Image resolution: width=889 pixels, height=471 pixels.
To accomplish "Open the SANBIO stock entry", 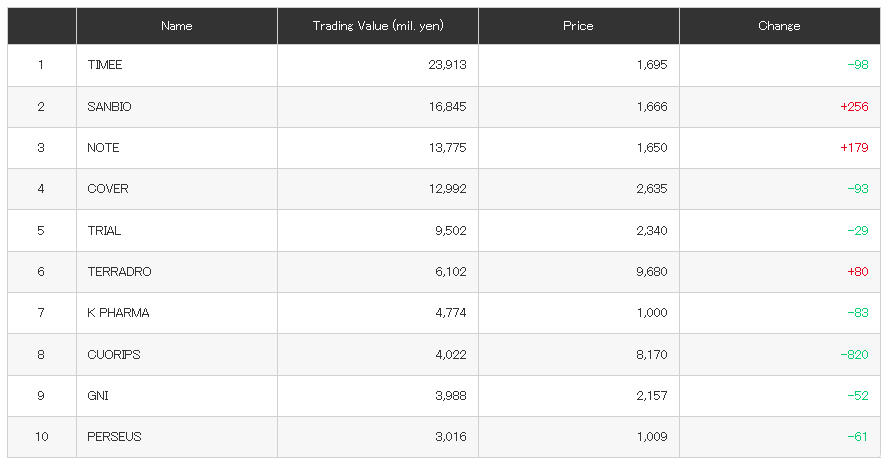I will tap(109, 107).
